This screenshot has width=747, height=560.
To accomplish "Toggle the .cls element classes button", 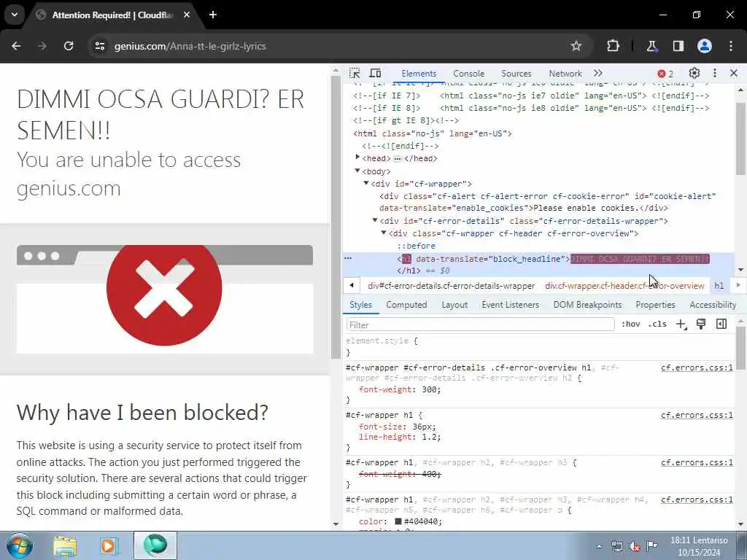I will (657, 324).
